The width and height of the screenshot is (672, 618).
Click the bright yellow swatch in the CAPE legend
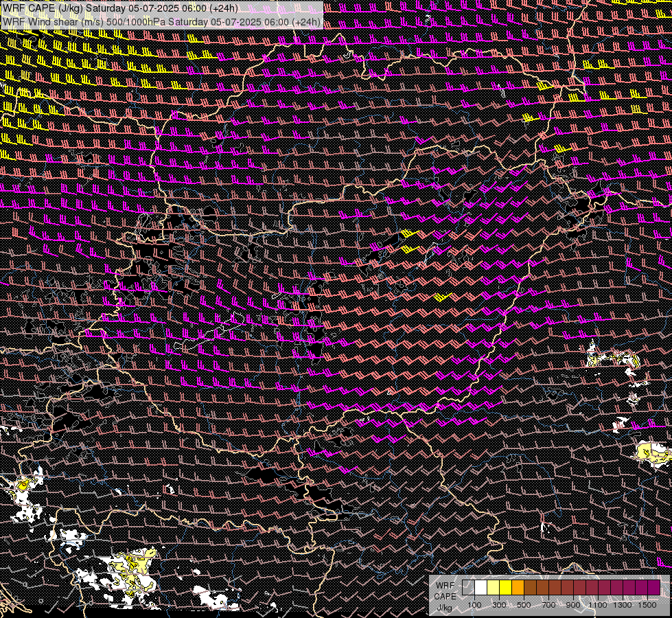pos(505,588)
